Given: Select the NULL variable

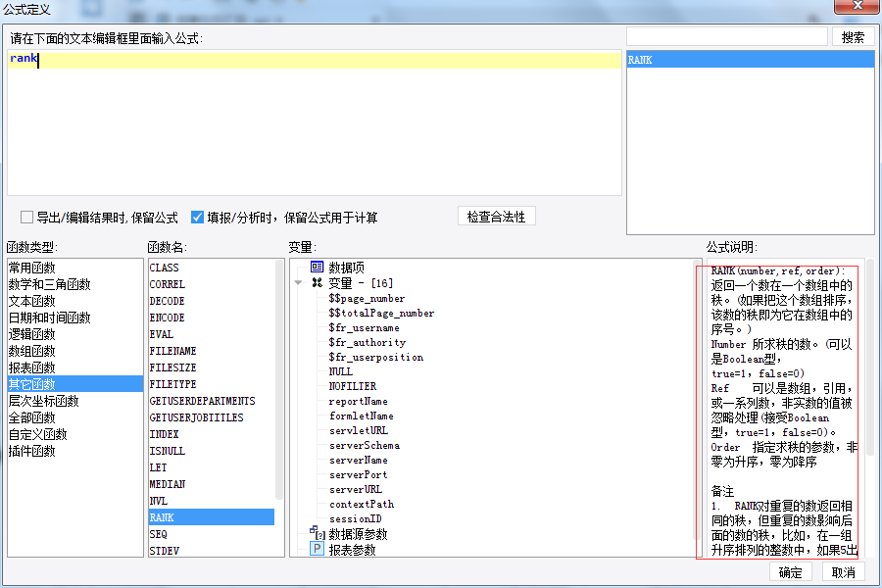Looking at the screenshot, I should click(x=340, y=371).
